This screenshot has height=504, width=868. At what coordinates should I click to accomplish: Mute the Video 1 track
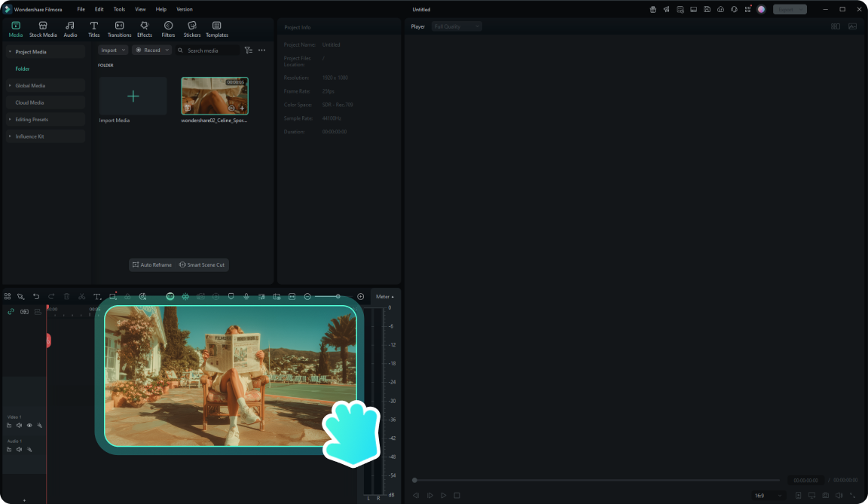pos(20,426)
